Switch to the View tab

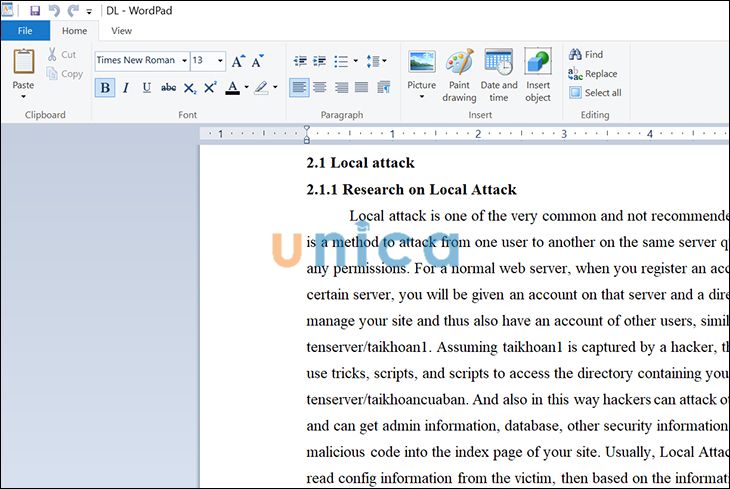(x=121, y=31)
